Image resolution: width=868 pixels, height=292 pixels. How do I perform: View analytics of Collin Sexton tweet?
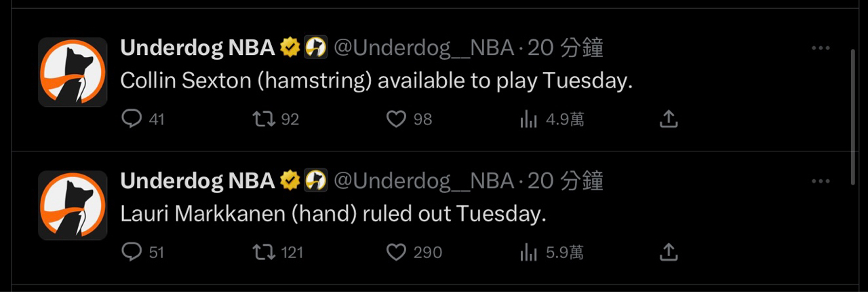click(x=529, y=120)
